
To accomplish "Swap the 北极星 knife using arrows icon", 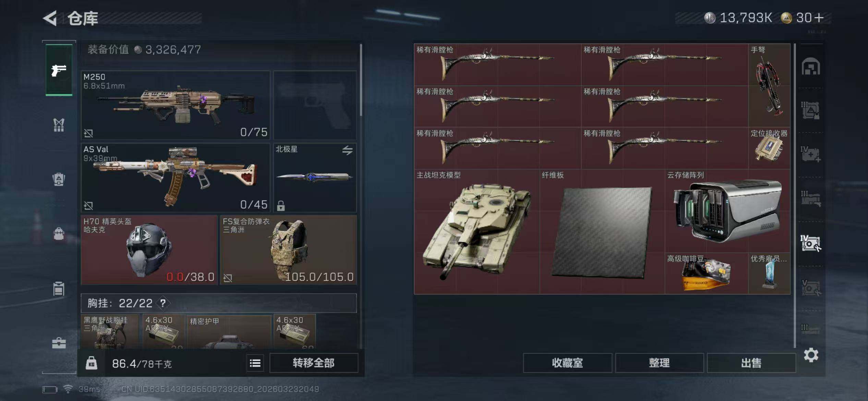I will [x=347, y=150].
